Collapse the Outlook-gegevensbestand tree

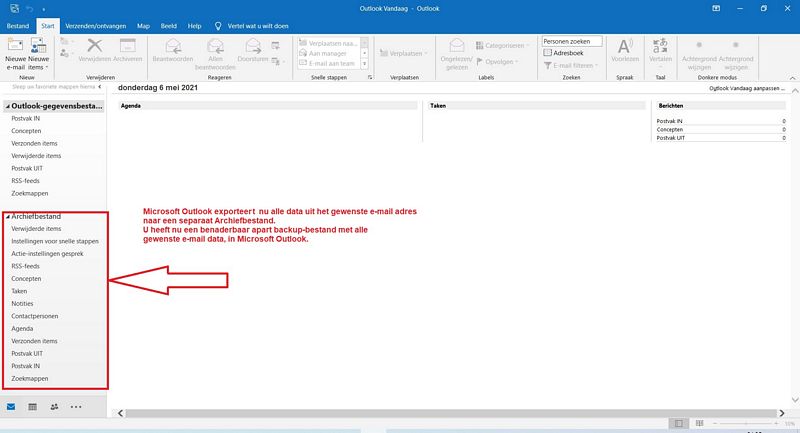pos(8,107)
